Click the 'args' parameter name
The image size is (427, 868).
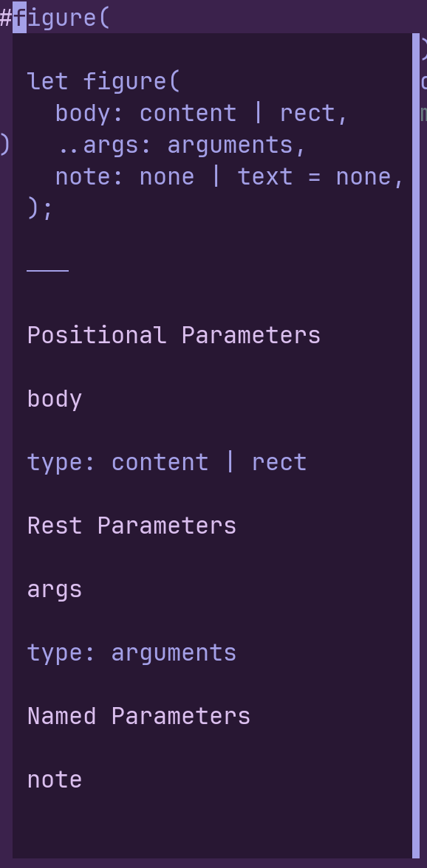point(55,590)
